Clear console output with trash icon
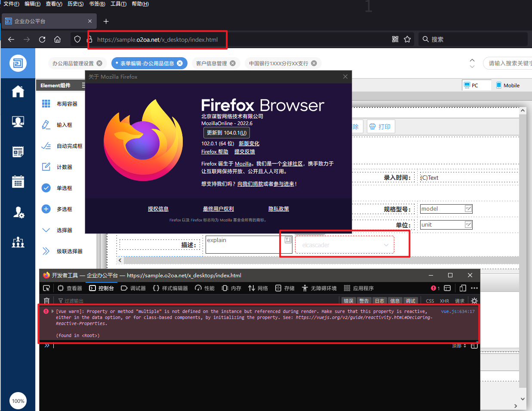 coord(47,301)
